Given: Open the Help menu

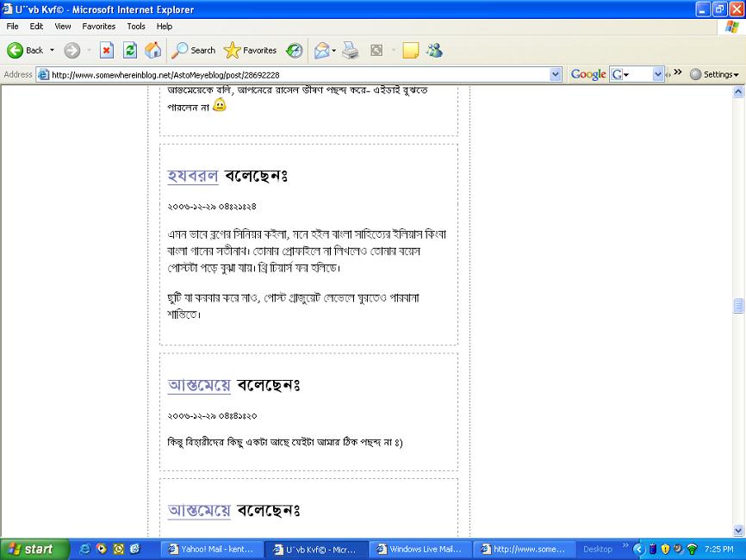Looking at the screenshot, I should pos(165,26).
